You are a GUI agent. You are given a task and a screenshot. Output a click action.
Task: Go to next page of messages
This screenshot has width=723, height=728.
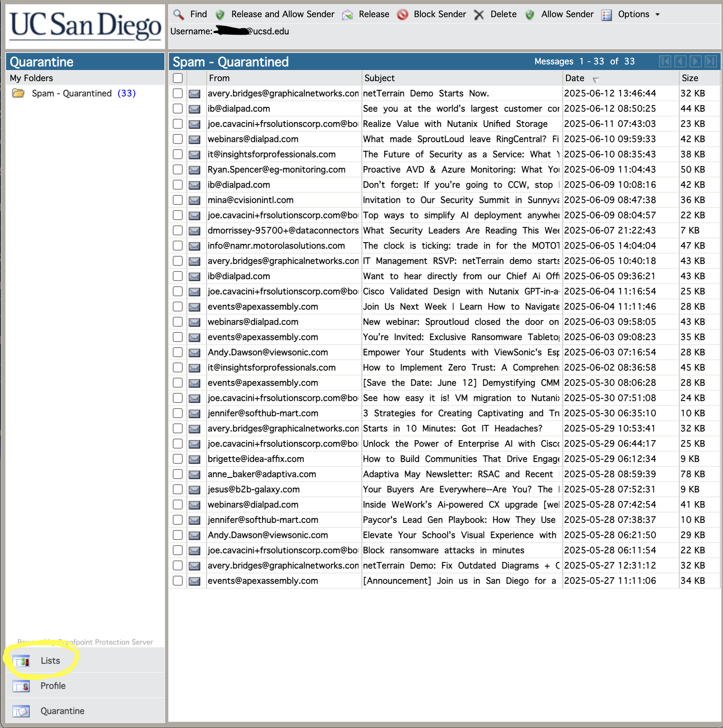[696, 61]
